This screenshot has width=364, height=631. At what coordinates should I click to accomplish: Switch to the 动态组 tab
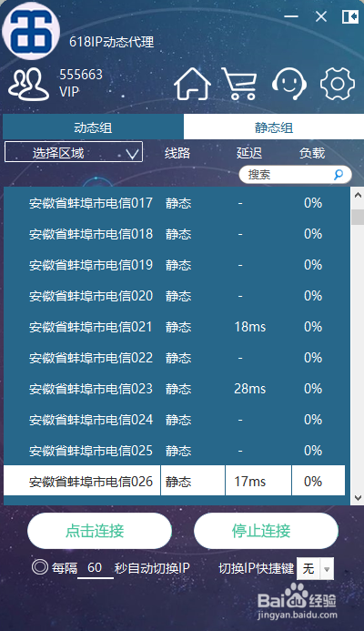[x=93, y=127]
